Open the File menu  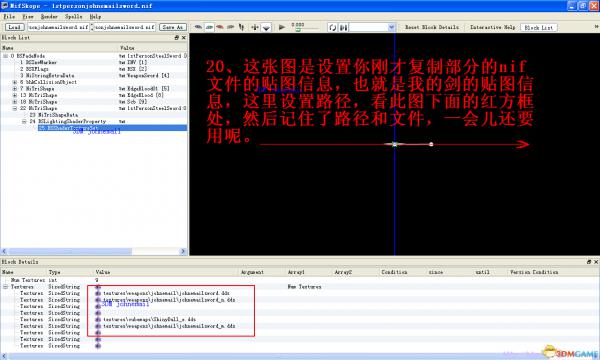click(x=9, y=16)
